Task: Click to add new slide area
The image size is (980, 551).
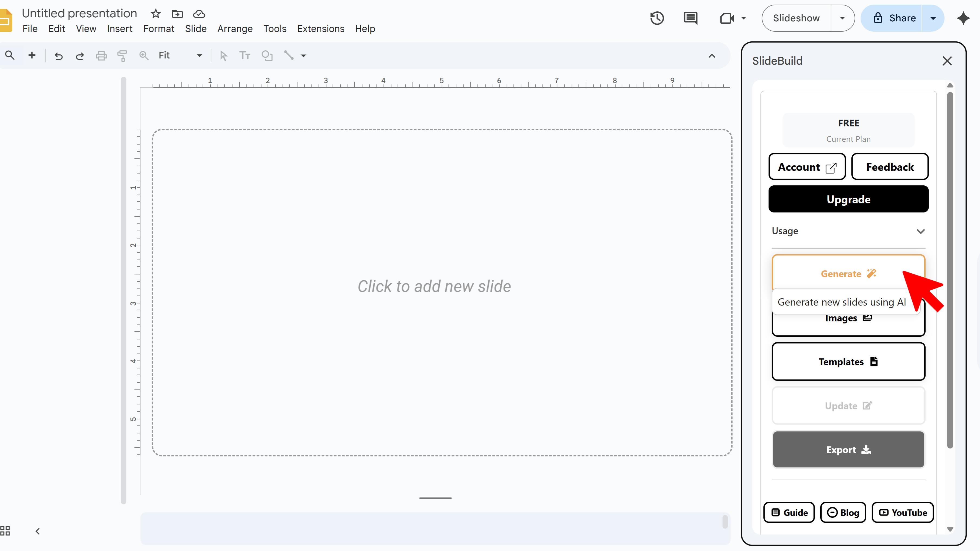Action: (442, 293)
